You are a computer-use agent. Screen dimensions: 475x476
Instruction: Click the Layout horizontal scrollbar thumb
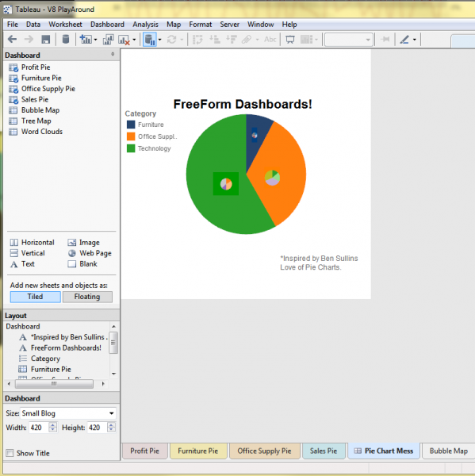tap(54, 384)
